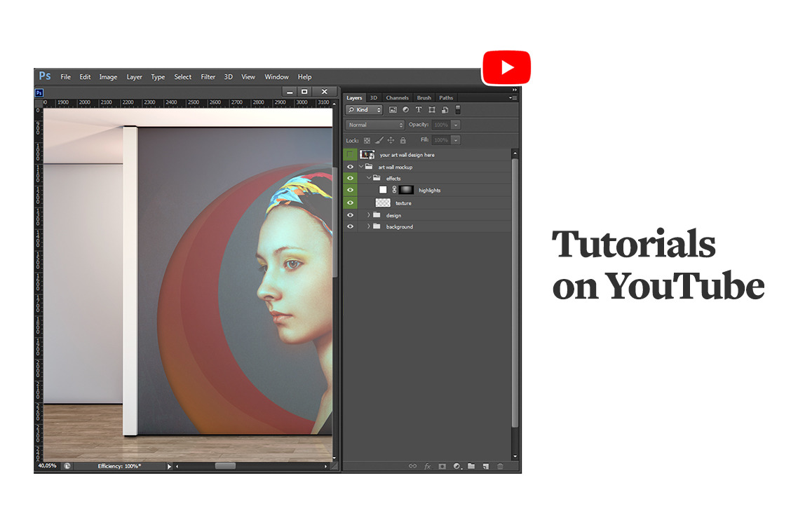The image size is (798, 532).
Task: Open the Layers panel options menu
Action: point(513,97)
